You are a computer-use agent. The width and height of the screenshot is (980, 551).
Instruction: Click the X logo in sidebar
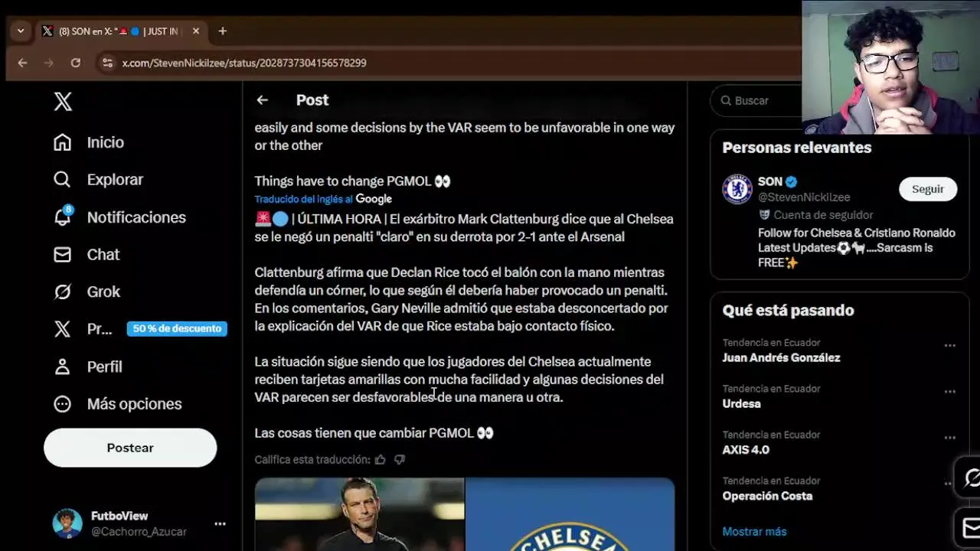(x=63, y=101)
